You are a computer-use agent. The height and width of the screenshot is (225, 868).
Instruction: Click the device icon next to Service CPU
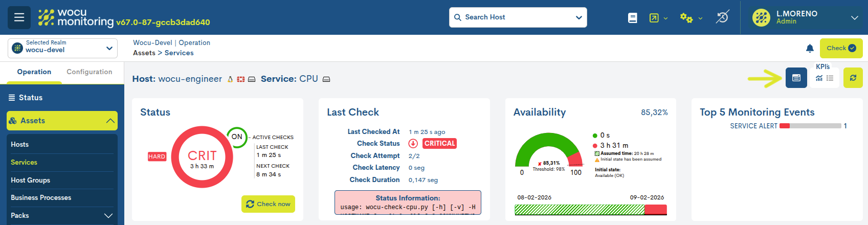[x=326, y=79]
